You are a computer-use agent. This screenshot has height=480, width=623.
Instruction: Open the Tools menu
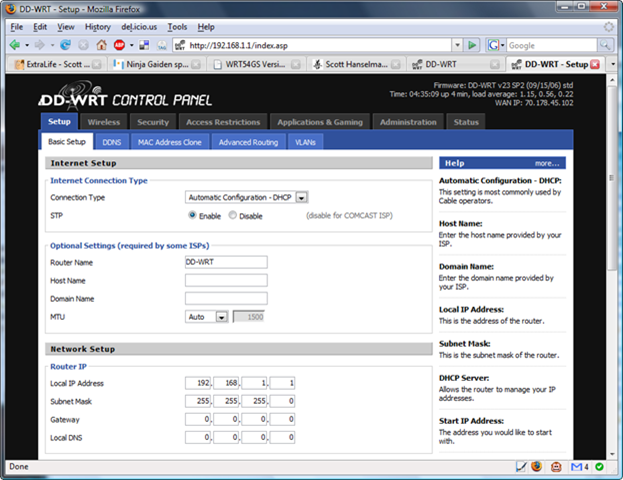pos(177,27)
